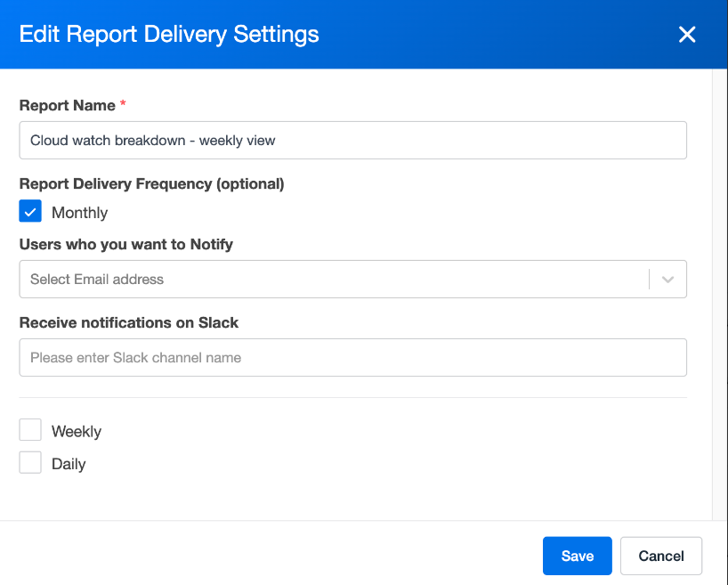This screenshot has height=585, width=728.
Task: Save the report delivery settings
Action: (577, 556)
